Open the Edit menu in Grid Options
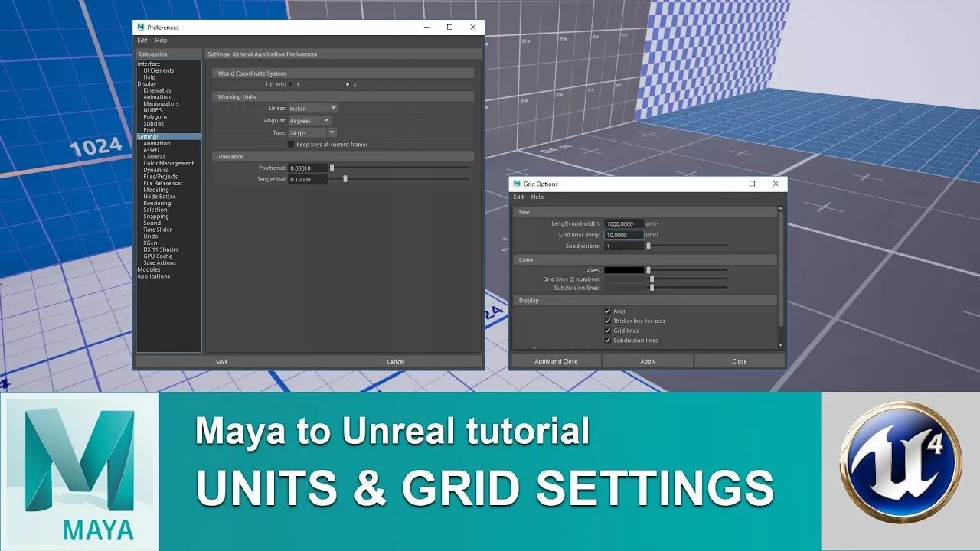Screen dimensions: 980x551 (518, 197)
